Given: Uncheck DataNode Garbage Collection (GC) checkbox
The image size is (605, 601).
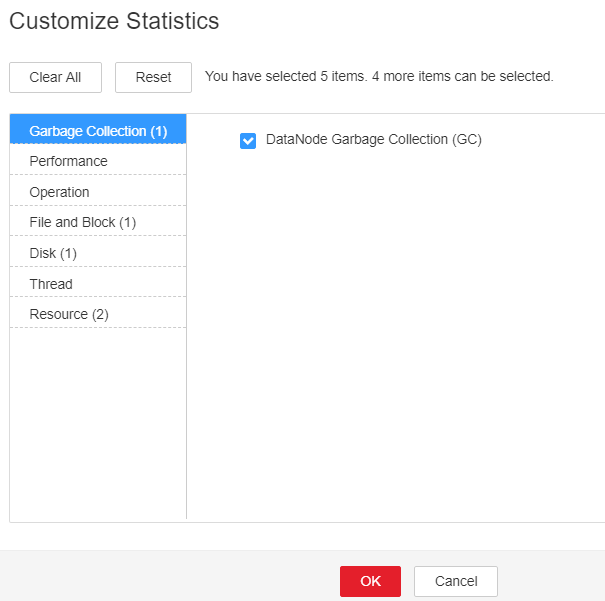Looking at the screenshot, I should [248, 141].
